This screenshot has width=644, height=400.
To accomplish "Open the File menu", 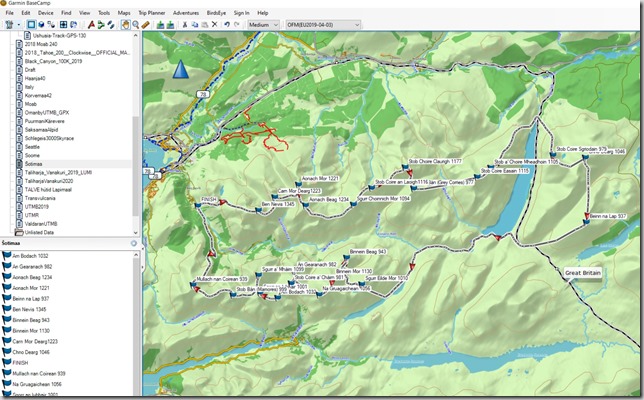I will point(9,13).
